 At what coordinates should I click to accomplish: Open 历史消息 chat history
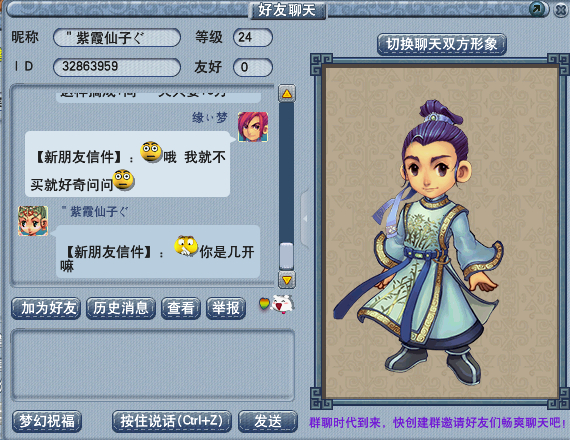point(121,308)
